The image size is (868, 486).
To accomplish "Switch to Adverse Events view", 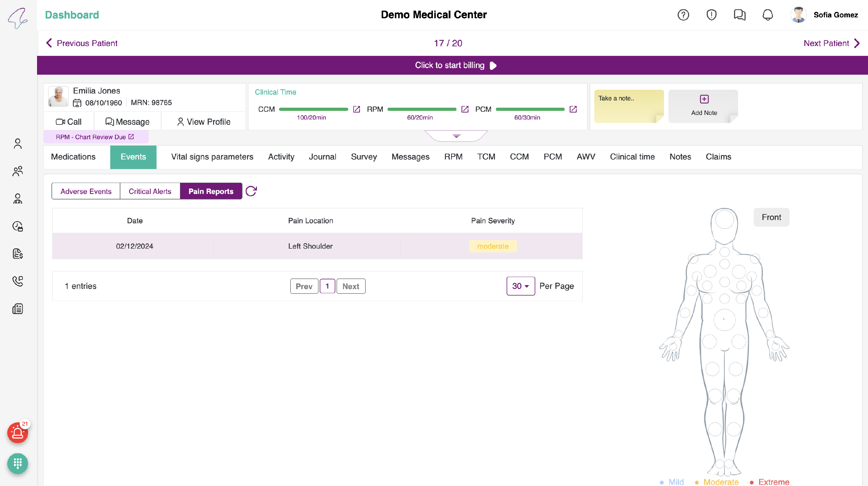I will coord(86,191).
